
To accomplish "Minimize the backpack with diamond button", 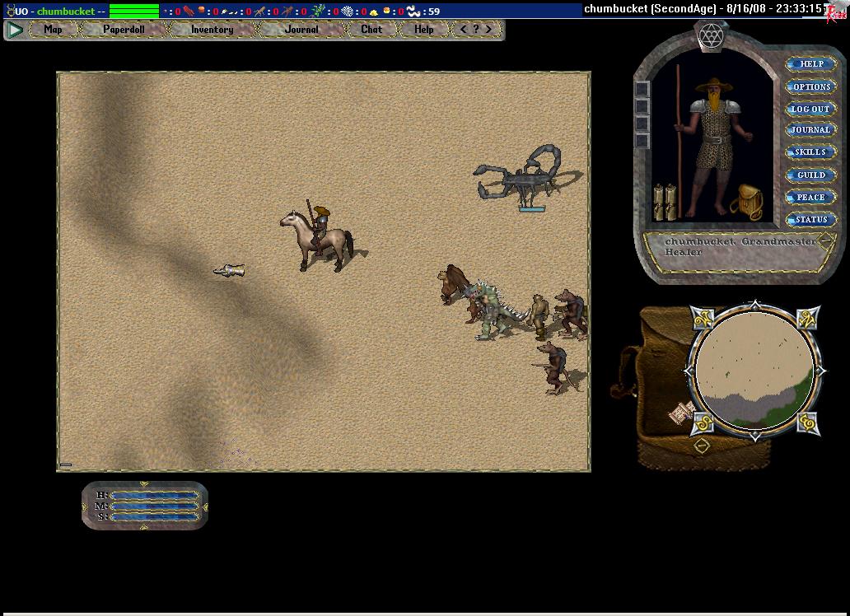I will pos(701,446).
